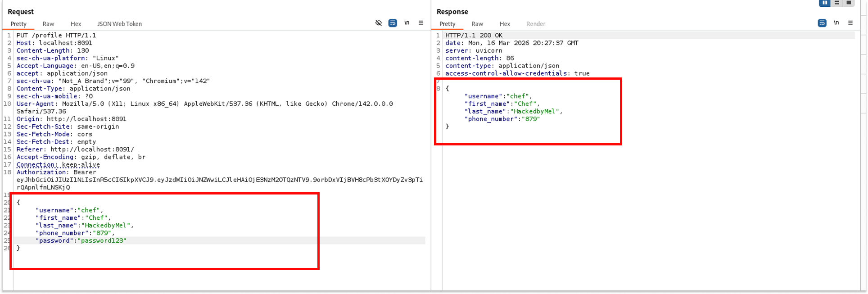Open the Request panel hamburger options menu
This screenshot has height=294, width=868.
(x=421, y=23)
